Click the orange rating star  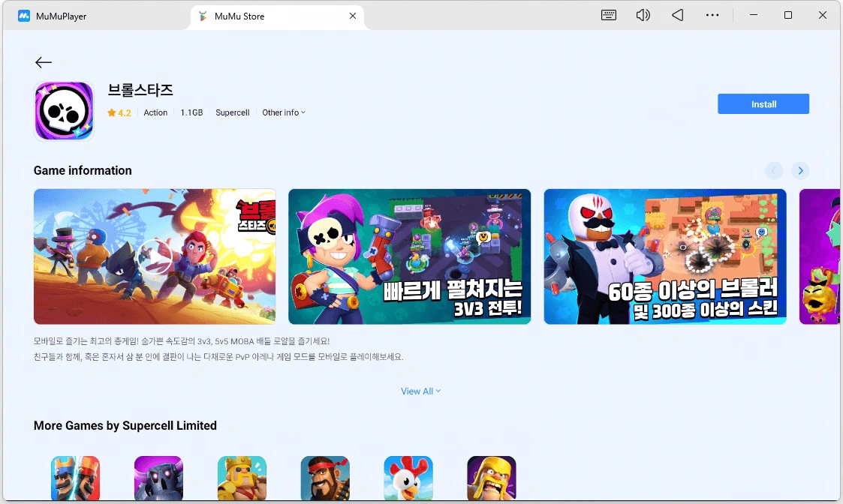[x=111, y=112]
